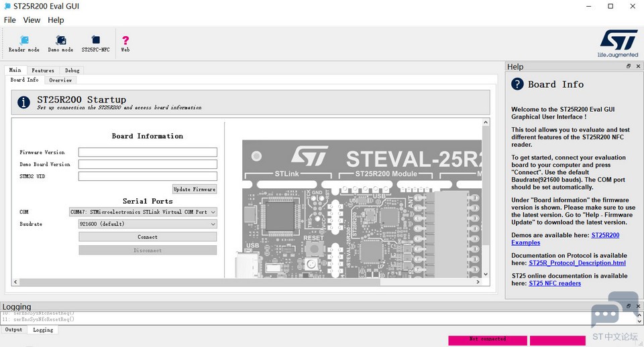
Task: Switch to the Debug tab
Action: (72, 70)
